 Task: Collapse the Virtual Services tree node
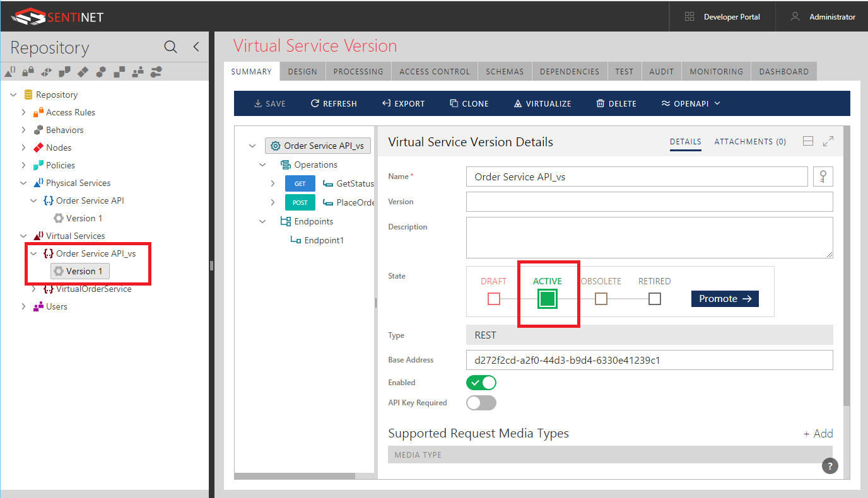(x=24, y=235)
